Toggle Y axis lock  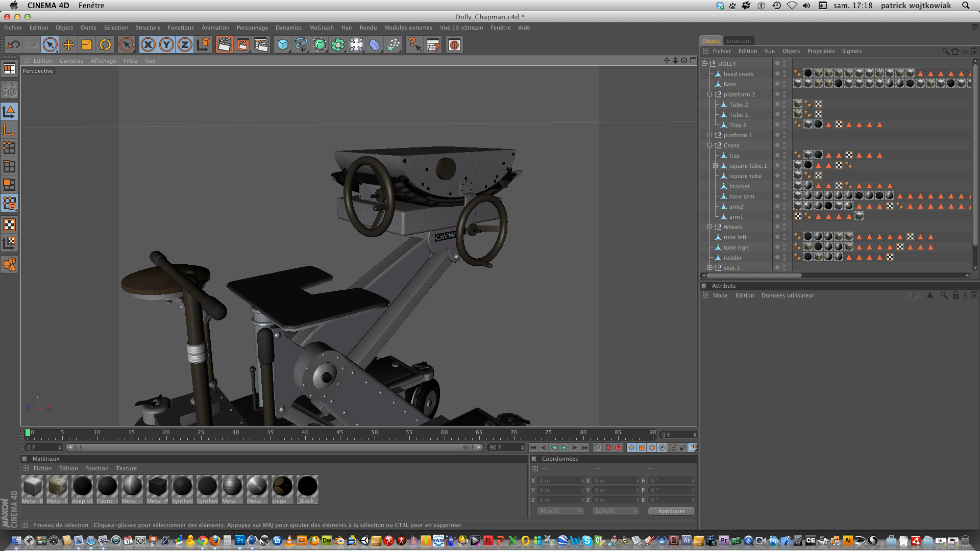tap(166, 45)
